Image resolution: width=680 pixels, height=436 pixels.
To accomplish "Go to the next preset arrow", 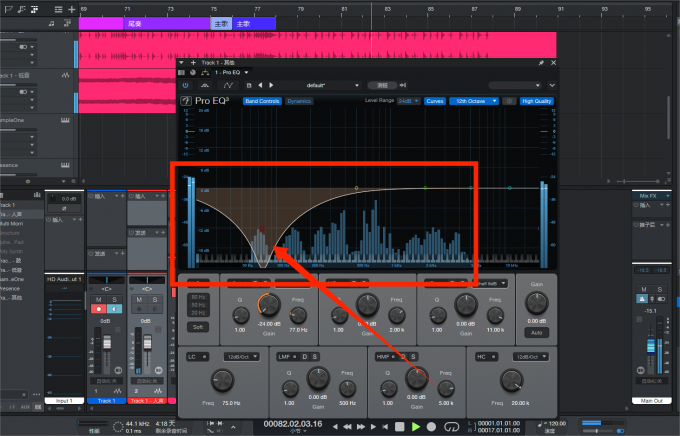I will 271,85.
